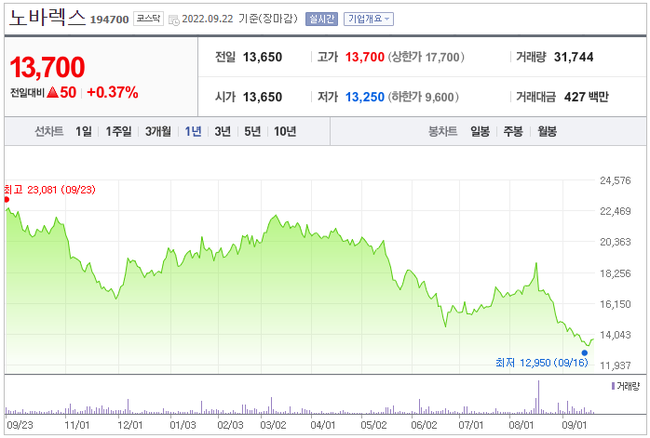Click the current price 13,700 in large red

coord(47,67)
